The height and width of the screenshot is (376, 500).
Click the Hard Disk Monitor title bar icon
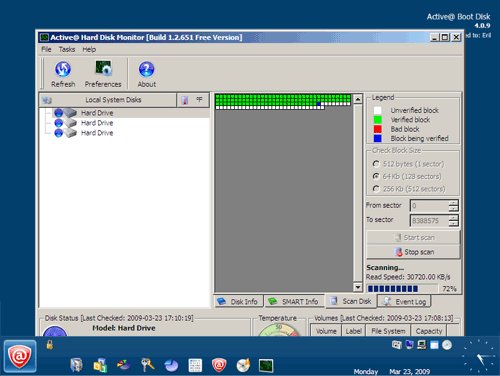(44, 37)
